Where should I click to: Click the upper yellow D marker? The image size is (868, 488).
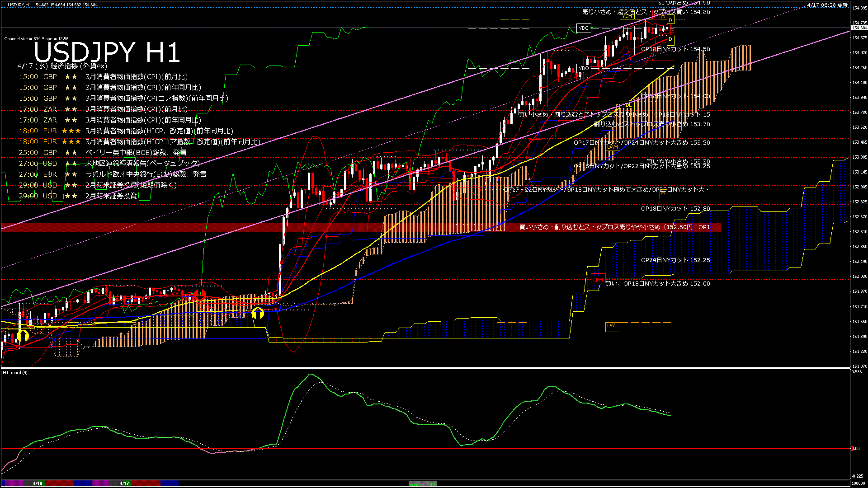[x=670, y=20]
